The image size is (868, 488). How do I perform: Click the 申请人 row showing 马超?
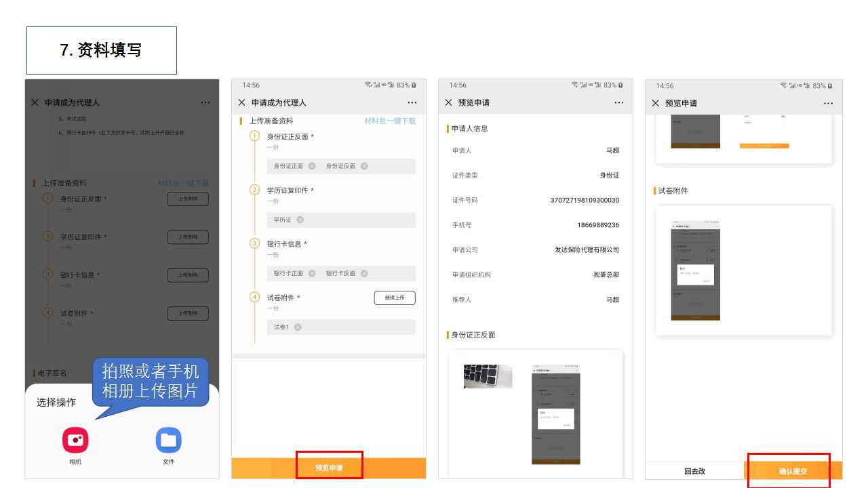(x=536, y=150)
